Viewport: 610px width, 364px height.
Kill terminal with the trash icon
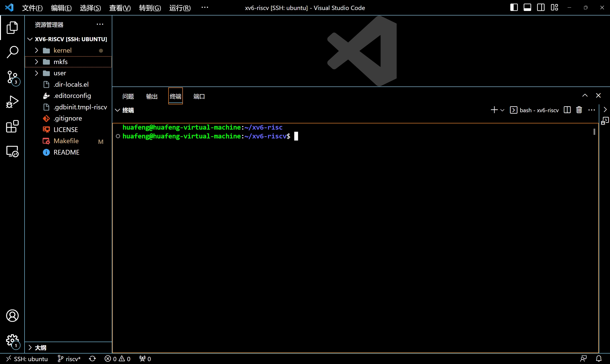(579, 110)
